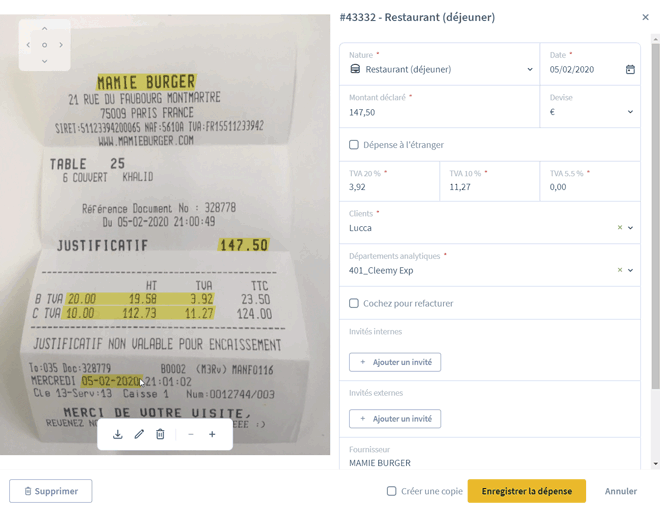Pan the receipt view upward

[44, 29]
